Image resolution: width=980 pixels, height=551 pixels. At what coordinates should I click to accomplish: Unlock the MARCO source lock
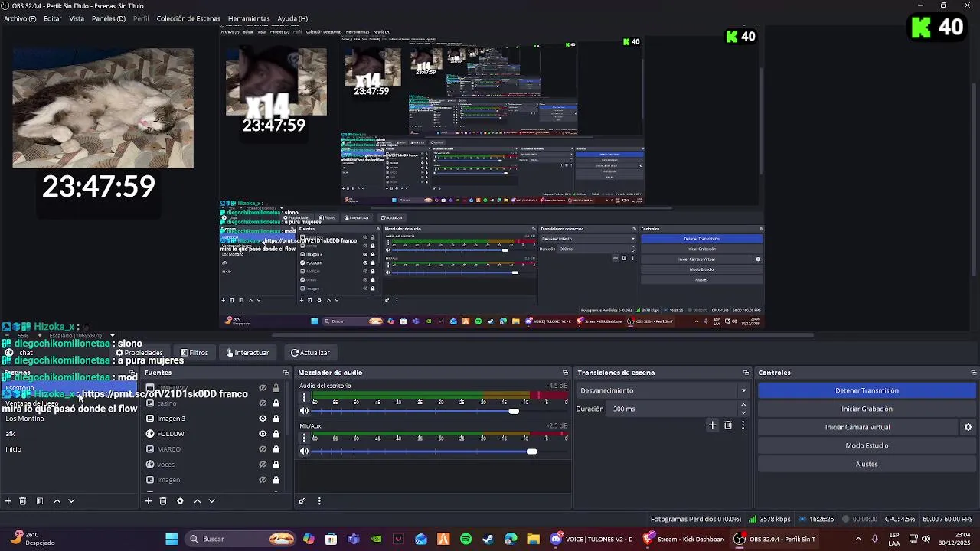tap(276, 449)
